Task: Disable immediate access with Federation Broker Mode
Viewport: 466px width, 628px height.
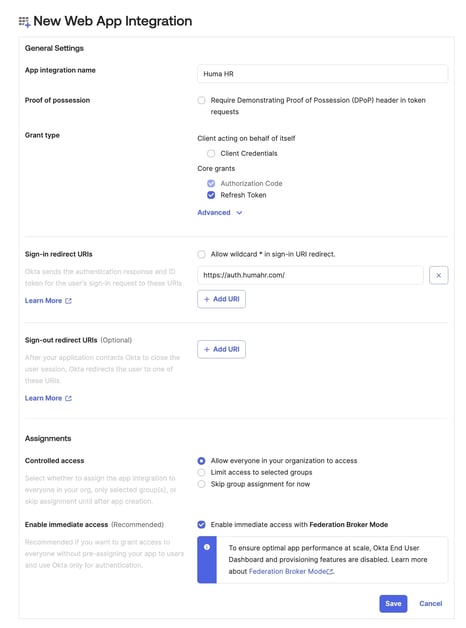Action: click(201, 525)
